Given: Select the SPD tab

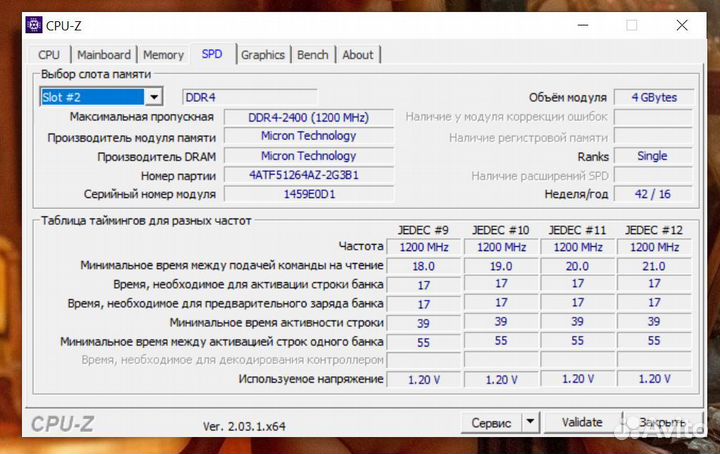Looking at the screenshot, I should point(212,54).
